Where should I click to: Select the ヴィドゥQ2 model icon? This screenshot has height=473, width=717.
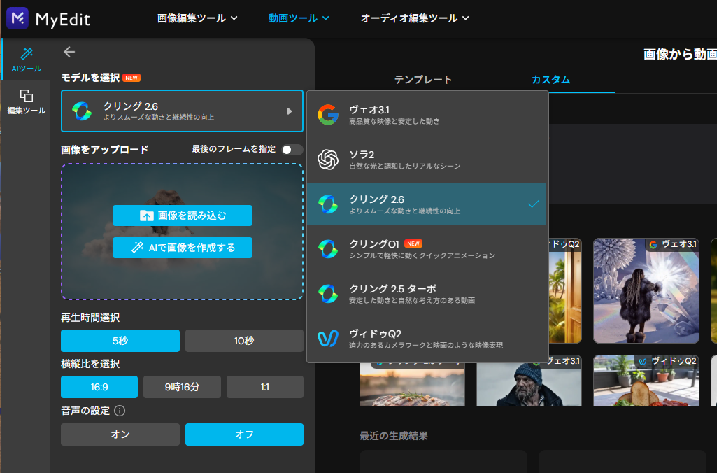pos(327,337)
